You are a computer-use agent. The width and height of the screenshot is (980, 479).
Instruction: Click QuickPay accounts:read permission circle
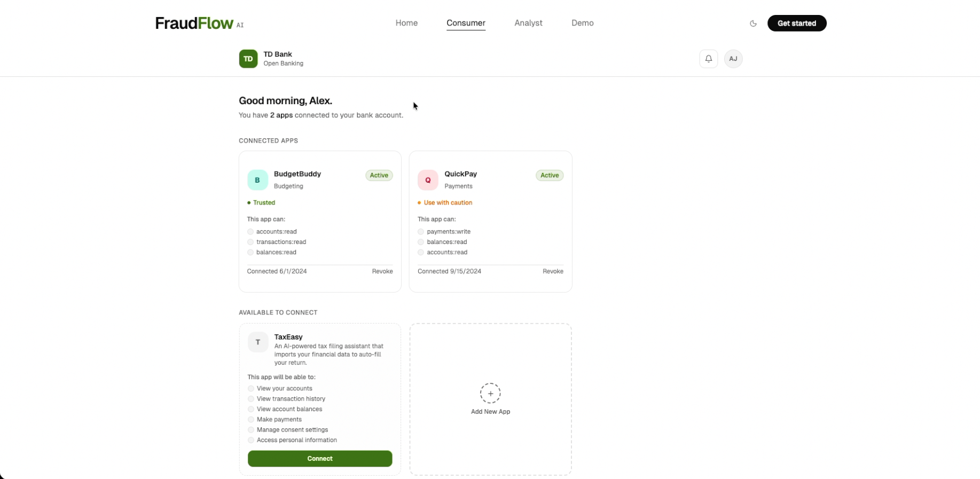pyautogui.click(x=421, y=253)
